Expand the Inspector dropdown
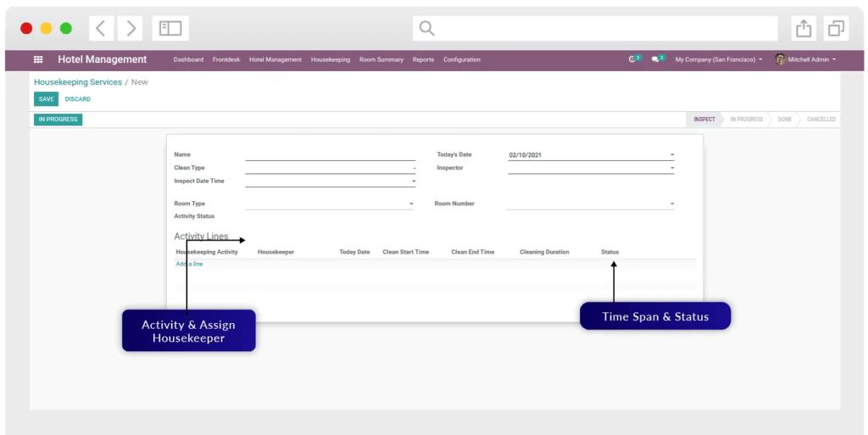The image size is (868, 435). [x=672, y=168]
